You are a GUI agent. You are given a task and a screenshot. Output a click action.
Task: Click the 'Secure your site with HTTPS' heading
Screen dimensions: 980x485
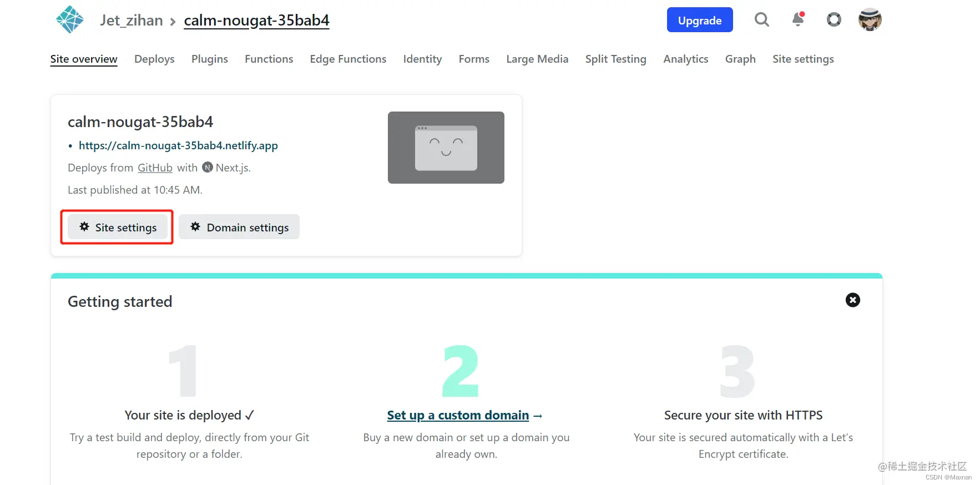(x=743, y=415)
